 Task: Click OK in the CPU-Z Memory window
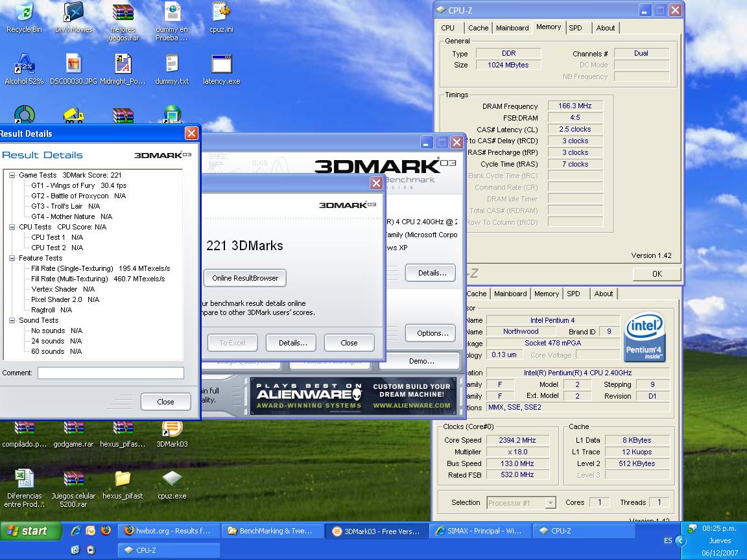pyautogui.click(x=657, y=274)
